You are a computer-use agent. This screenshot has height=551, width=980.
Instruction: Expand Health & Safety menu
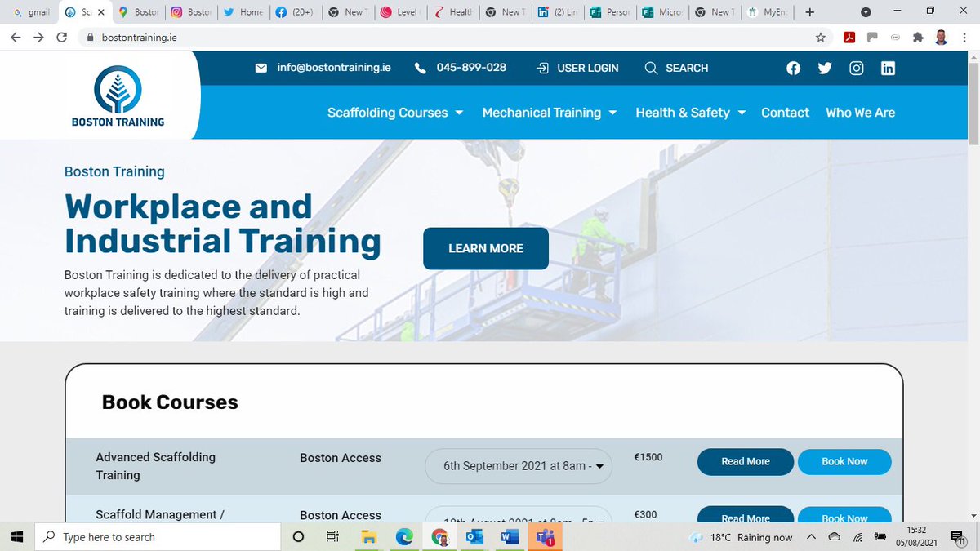(691, 113)
